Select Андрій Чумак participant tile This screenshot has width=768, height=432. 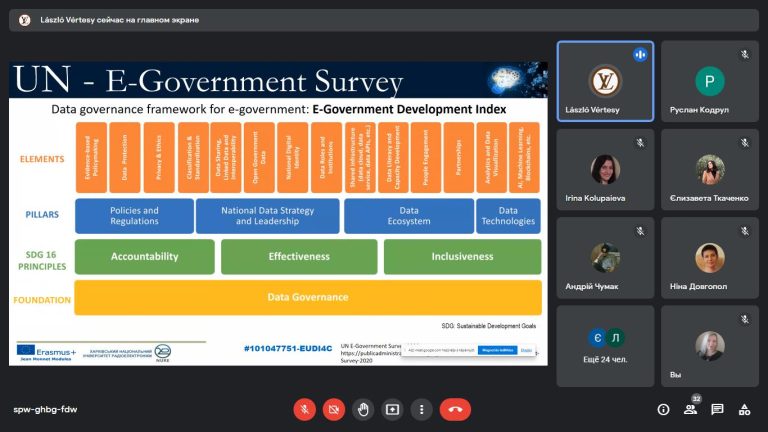pos(605,258)
